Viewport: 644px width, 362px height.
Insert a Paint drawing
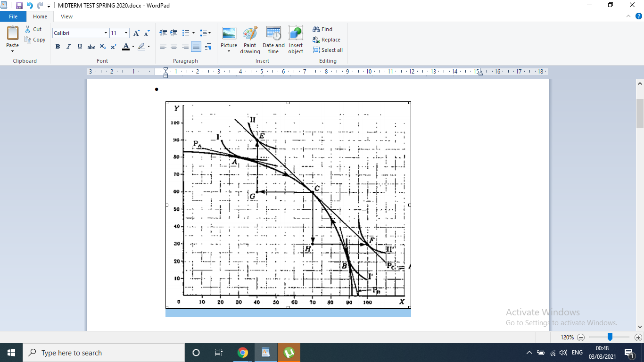[250, 40]
